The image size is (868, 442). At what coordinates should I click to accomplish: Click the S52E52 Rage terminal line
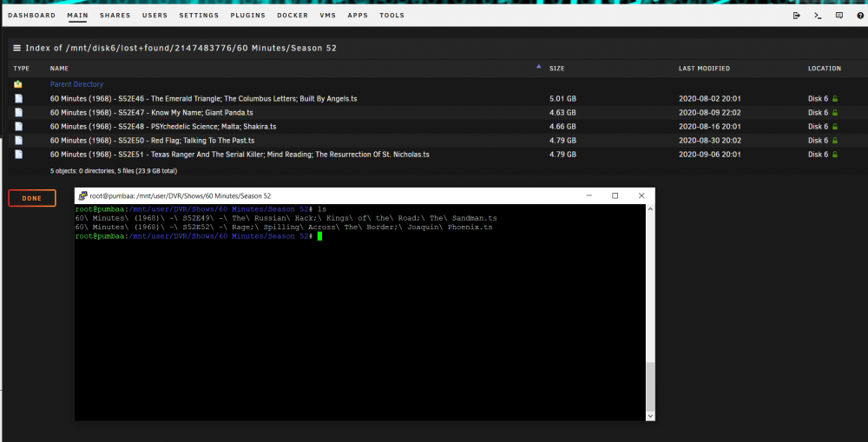[x=284, y=228]
